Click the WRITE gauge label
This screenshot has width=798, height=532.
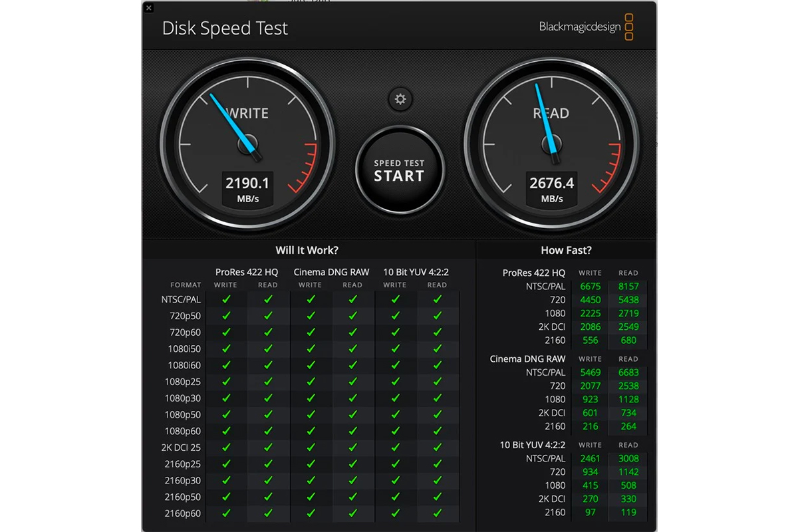[x=247, y=114]
